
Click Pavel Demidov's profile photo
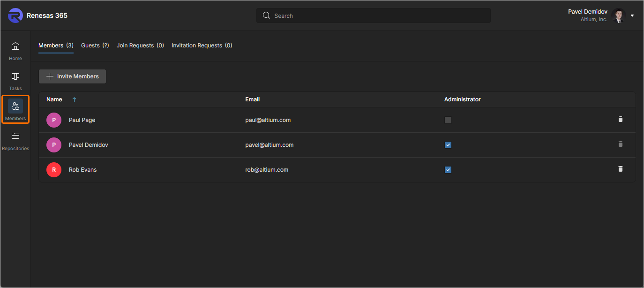click(619, 16)
